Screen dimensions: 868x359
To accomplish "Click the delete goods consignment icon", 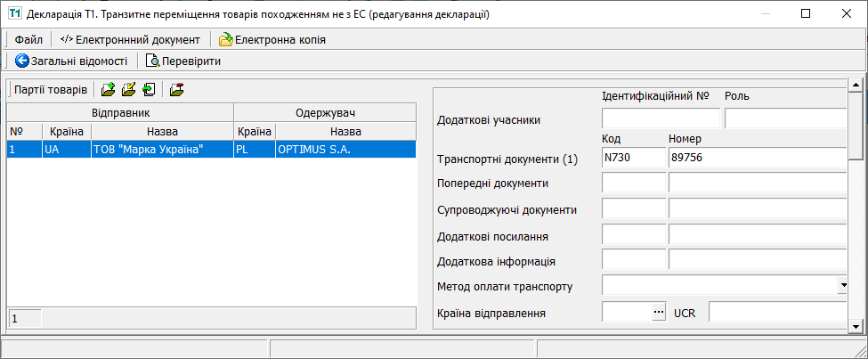I will [x=176, y=90].
